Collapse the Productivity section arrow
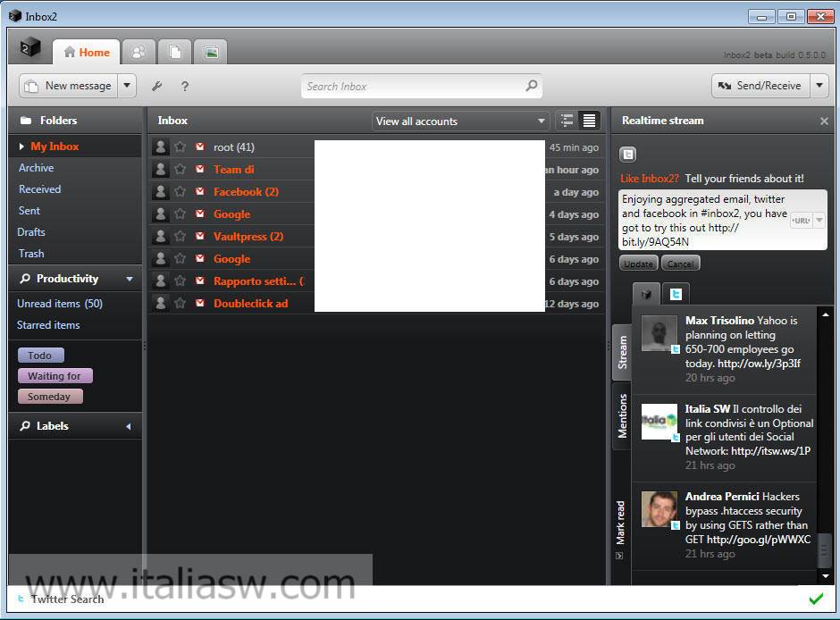This screenshot has width=840, height=620. [129, 279]
